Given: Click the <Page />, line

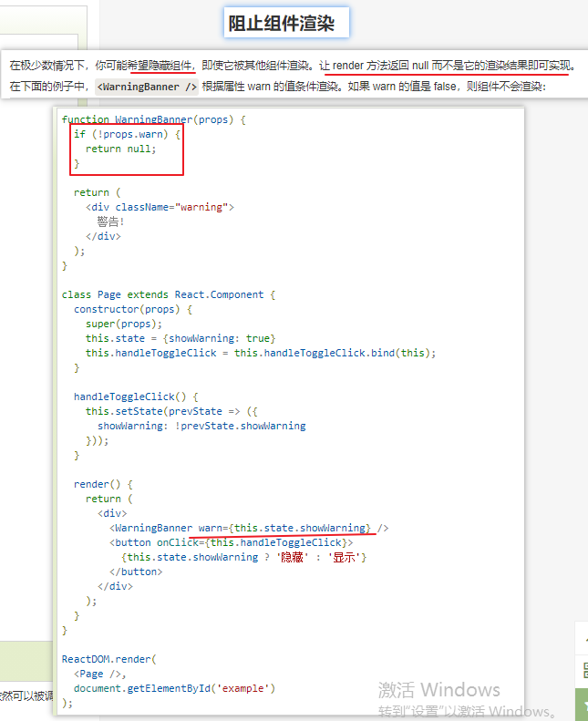Looking at the screenshot, I should 99,675.
